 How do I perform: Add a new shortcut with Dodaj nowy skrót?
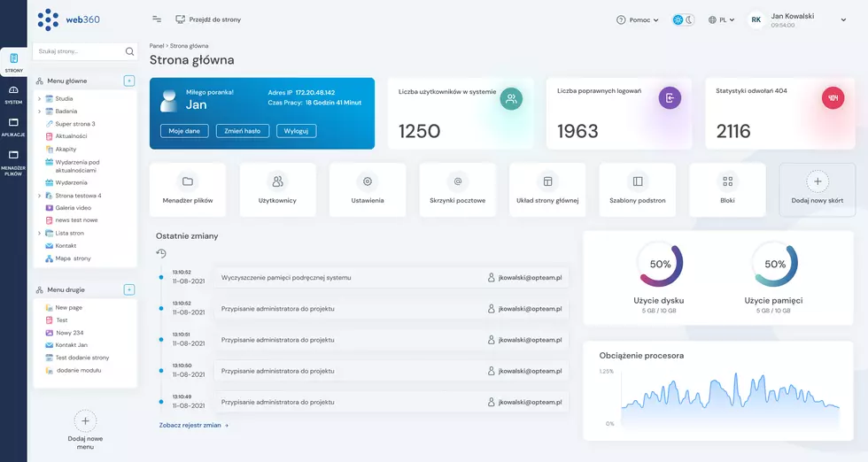tap(817, 189)
